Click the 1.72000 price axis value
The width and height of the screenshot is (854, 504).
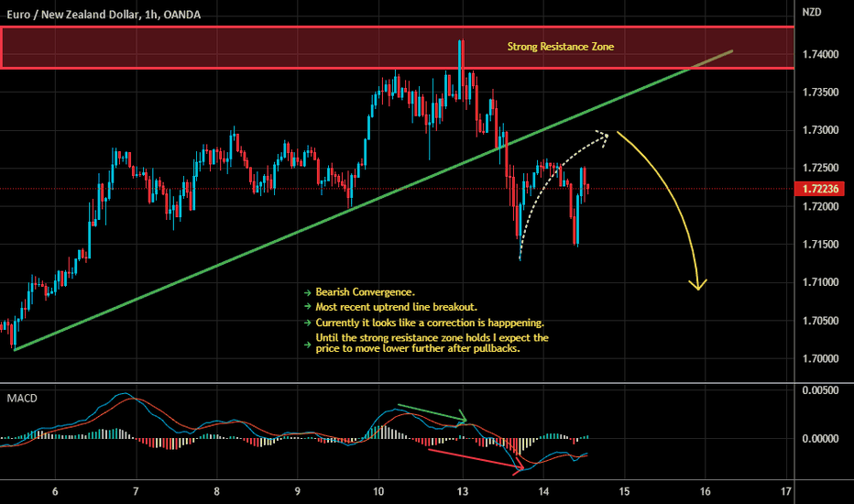pyautogui.click(x=820, y=206)
